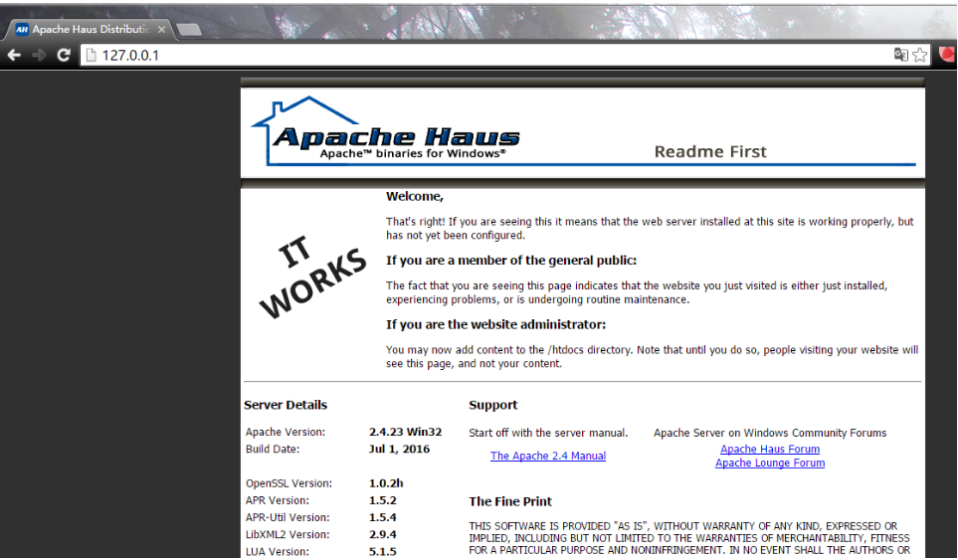
Task: Click the APR Version value '1.5.2'
Action: (382, 500)
